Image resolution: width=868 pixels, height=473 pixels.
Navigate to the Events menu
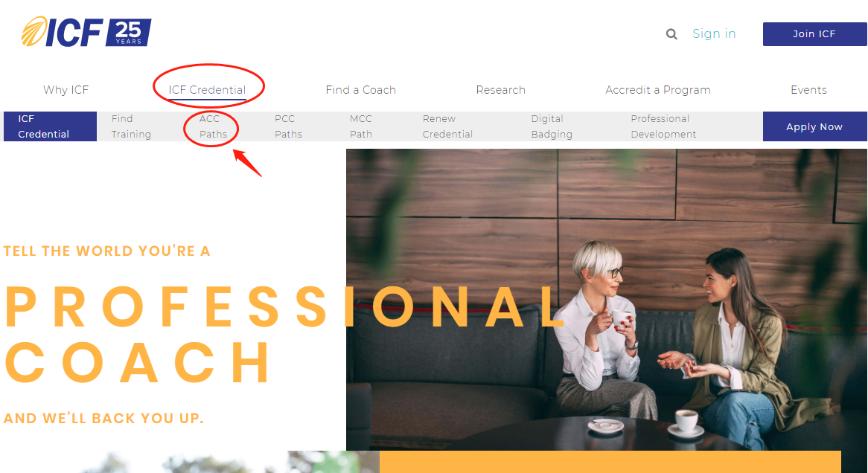808,90
